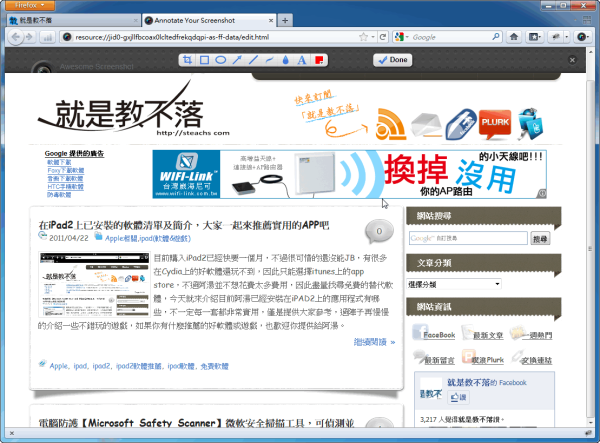Expand the 選擇分類 category dropdown
Viewport: 600px width, 443px height.
[x=454, y=284]
